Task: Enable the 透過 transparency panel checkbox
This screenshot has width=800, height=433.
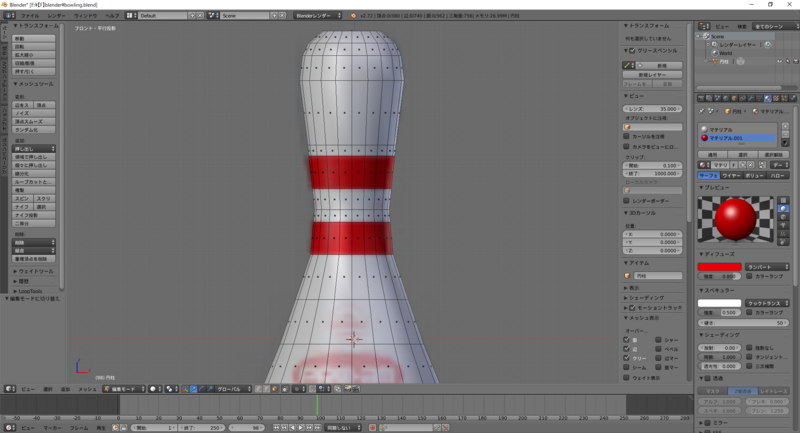Action: [x=708, y=378]
